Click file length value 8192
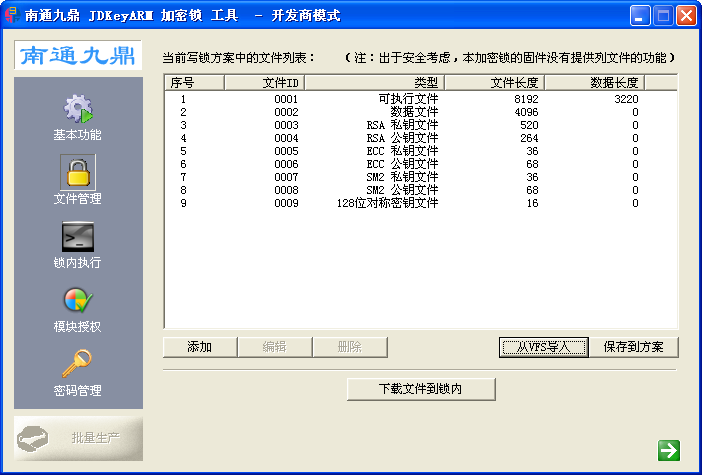The width and height of the screenshot is (702, 475). click(x=526, y=99)
